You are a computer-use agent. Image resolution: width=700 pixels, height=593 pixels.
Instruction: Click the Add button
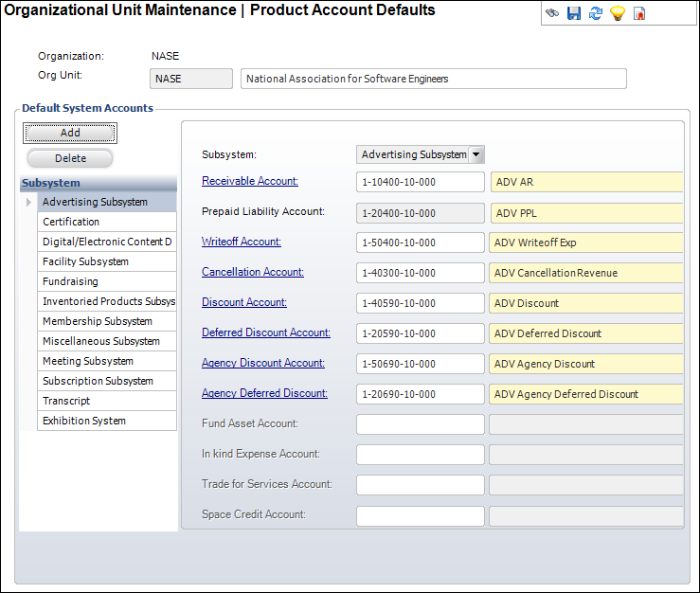[x=70, y=134]
